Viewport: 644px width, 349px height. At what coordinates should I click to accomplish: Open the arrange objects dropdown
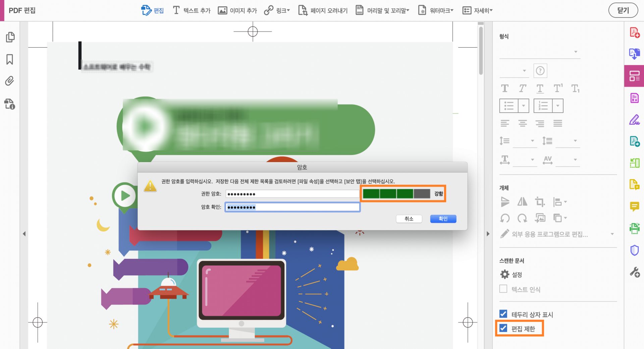pyautogui.click(x=559, y=218)
